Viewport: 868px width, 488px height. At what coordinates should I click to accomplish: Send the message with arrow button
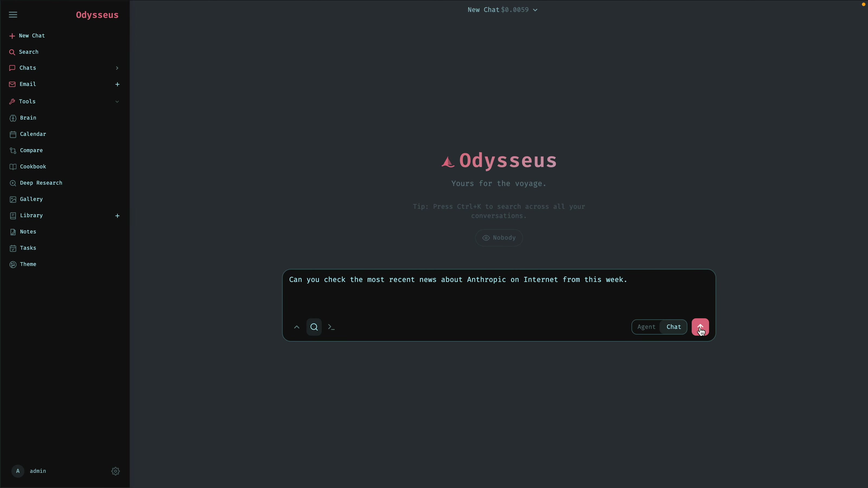coord(700,327)
